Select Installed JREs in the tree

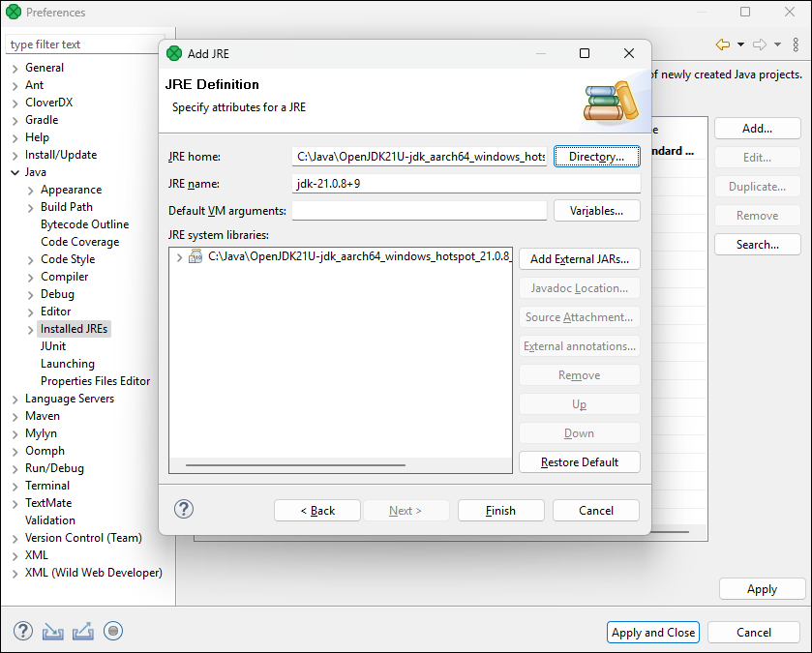click(75, 329)
